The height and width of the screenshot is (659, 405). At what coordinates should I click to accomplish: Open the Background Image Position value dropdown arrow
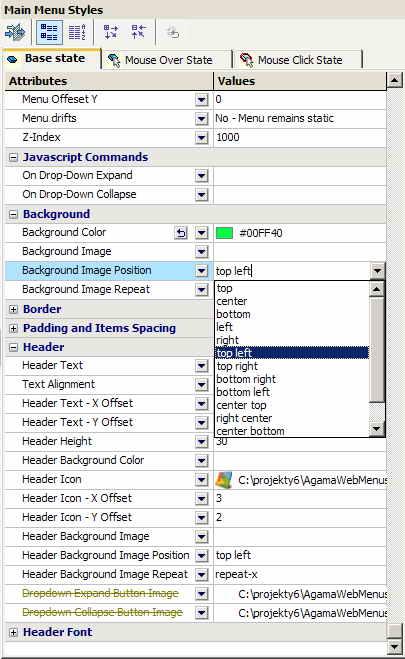(x=377, y=271)
